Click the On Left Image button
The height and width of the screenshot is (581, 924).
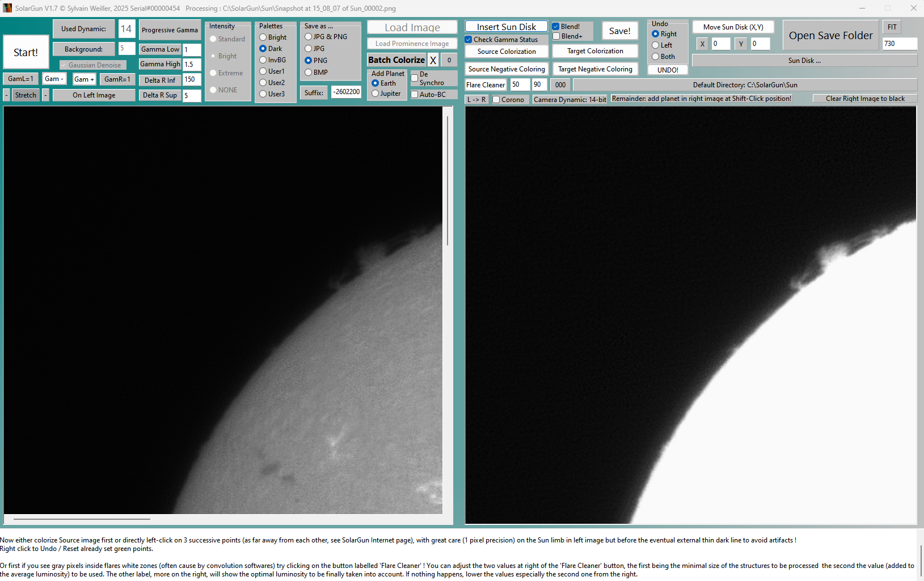[94, 95]
